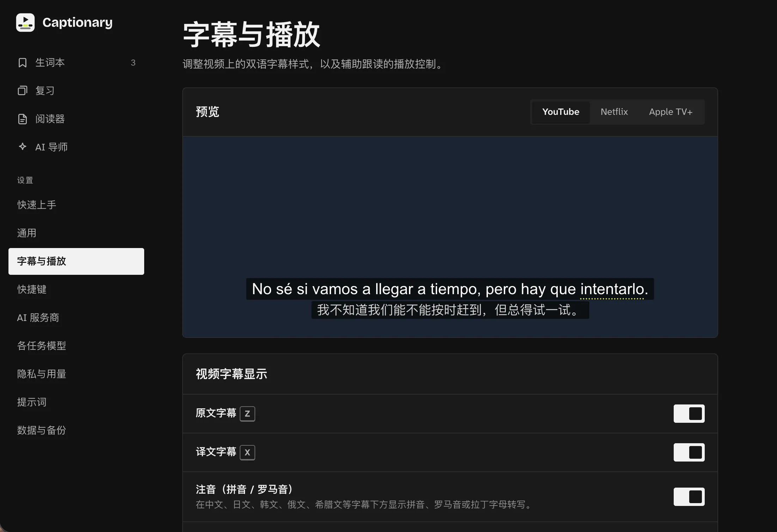This screenshot has height=532, width=777.
Task: Click the X shortcut key badge
Action: tap(247, 452)
